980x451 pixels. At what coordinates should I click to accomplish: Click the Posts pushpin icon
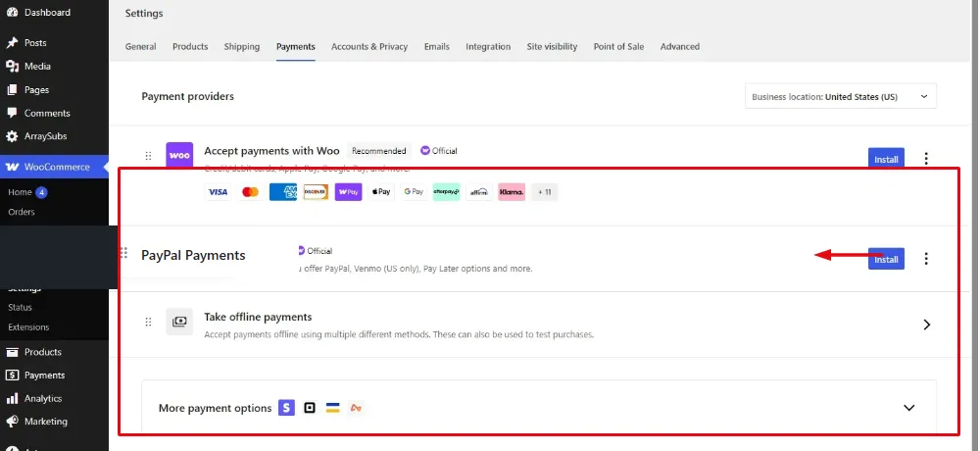pos(12,42)
